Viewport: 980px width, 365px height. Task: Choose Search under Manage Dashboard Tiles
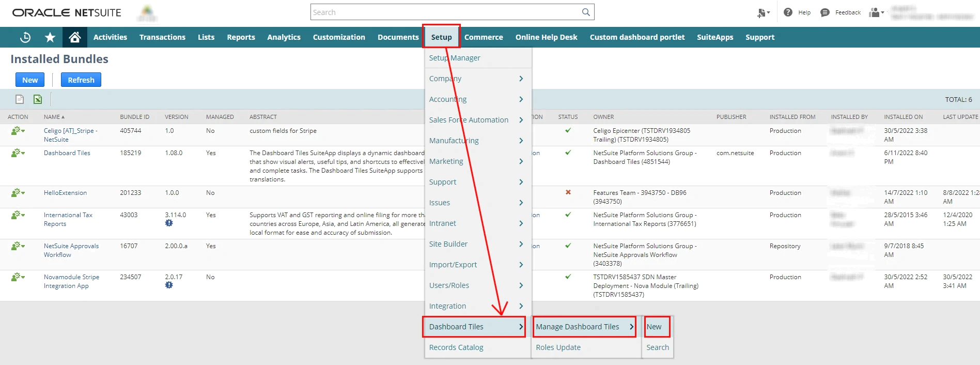click(x=658, y=347)
